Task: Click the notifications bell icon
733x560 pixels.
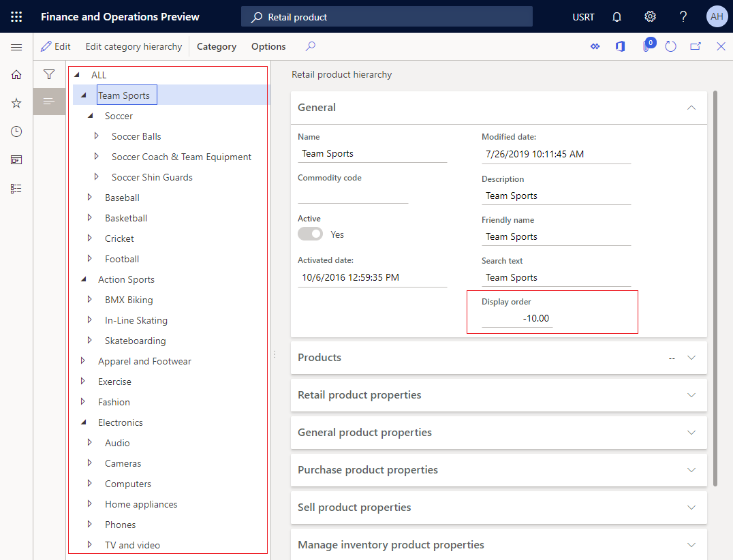Action: click(x=617, y=17)
